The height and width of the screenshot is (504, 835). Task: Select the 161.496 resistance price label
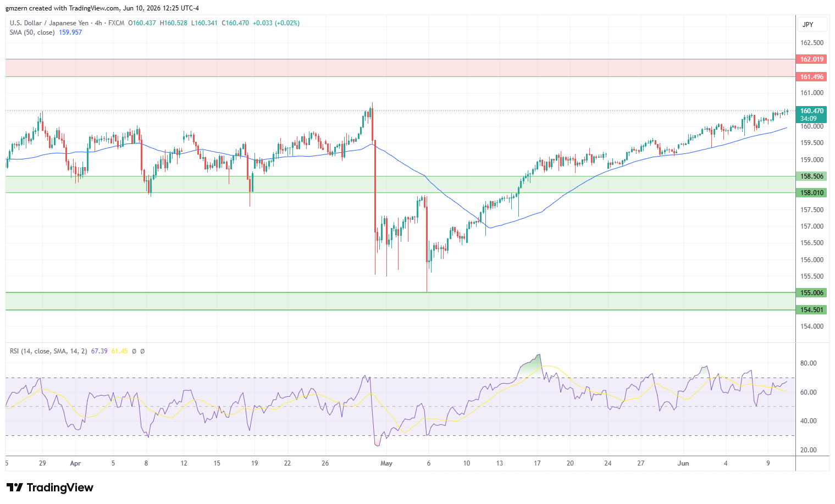[x=811, y=77]
